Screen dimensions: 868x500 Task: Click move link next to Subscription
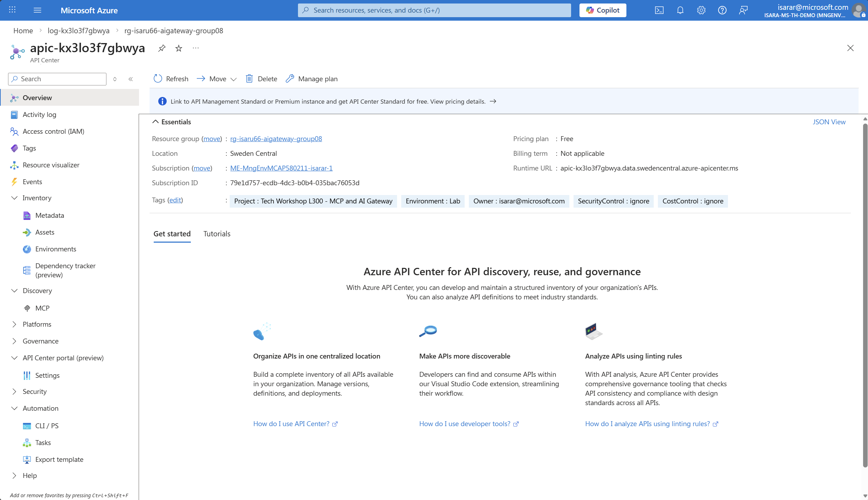click(x=202, y=168)
